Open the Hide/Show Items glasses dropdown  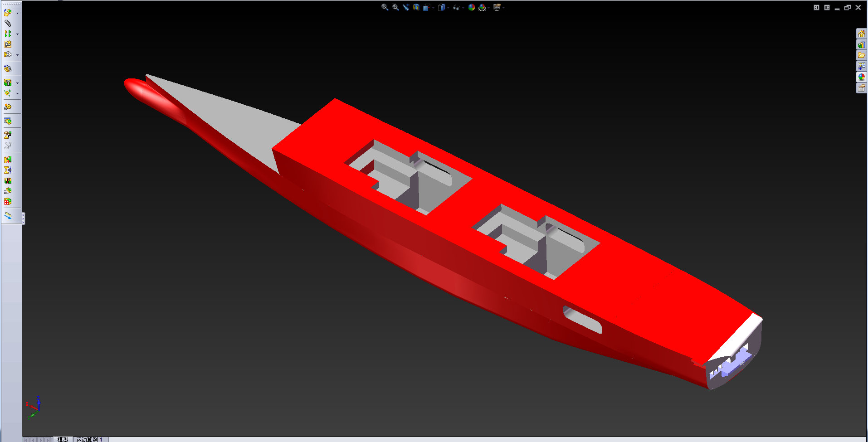point(457,7)
